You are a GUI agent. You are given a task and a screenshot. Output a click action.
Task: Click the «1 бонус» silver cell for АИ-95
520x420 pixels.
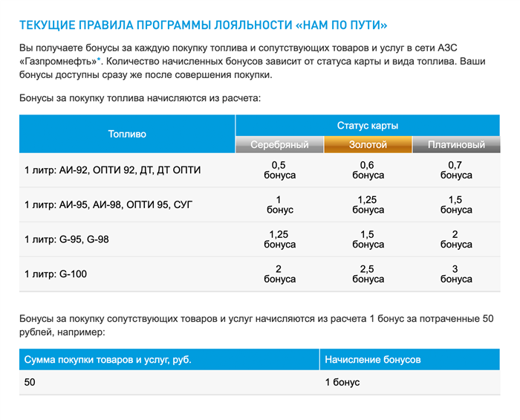click(279, 204)
